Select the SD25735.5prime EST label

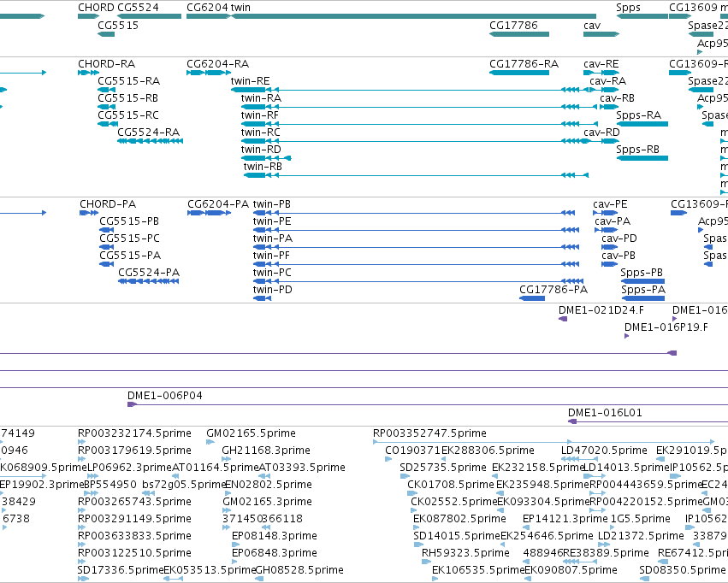point(443,468)
